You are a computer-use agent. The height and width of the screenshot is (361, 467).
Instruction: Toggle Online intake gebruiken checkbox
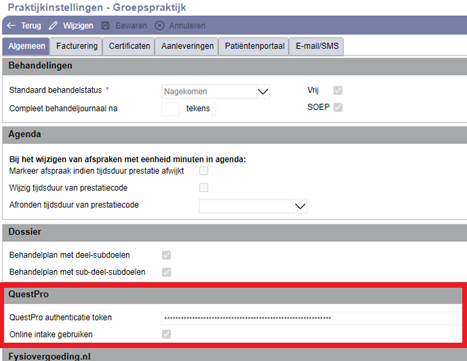(166, 334)
